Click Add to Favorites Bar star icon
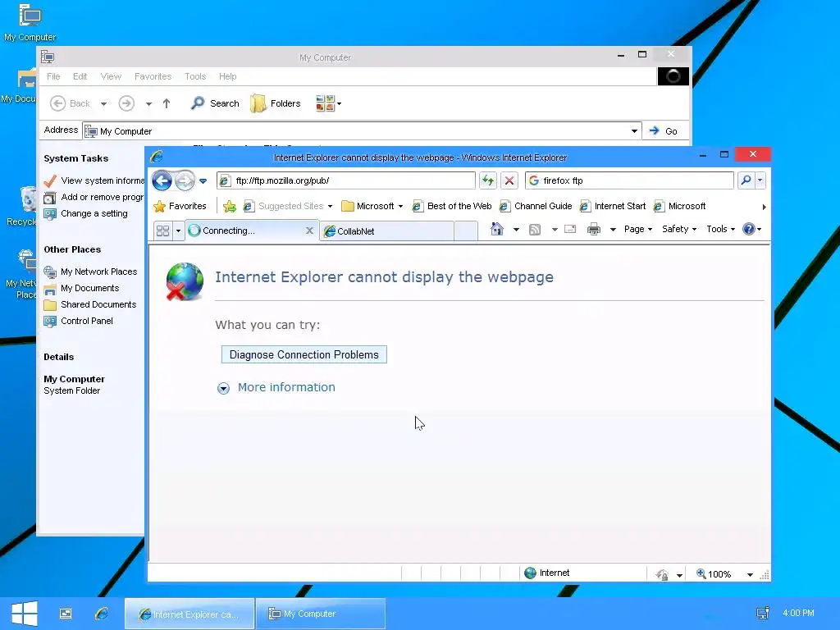The image size is (840, 630). [x=230, y=206]
